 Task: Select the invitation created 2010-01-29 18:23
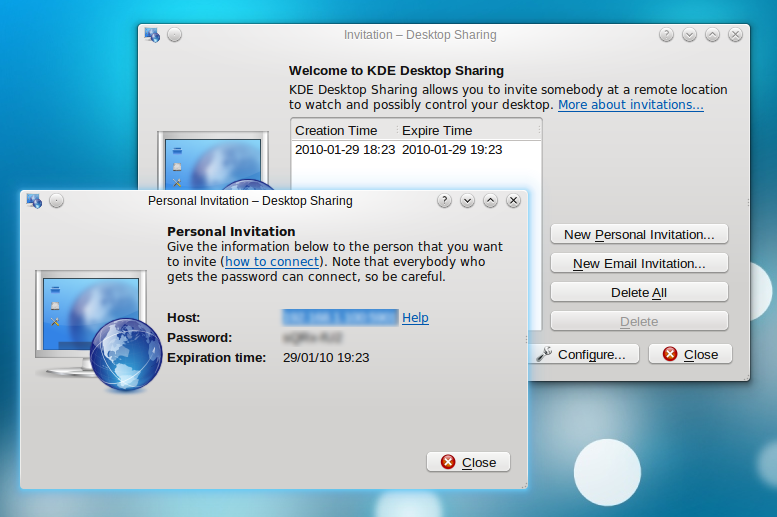[400, 150]
